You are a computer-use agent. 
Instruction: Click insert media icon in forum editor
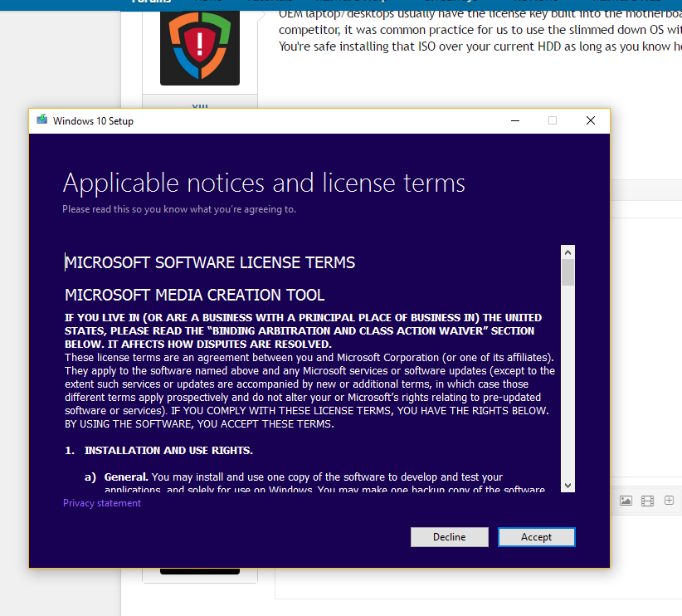pos(648,501)
